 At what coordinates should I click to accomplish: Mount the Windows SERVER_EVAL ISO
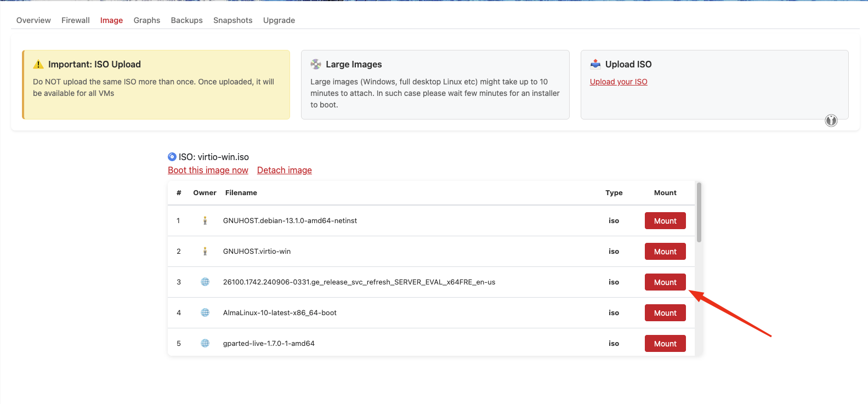(665, 282)
